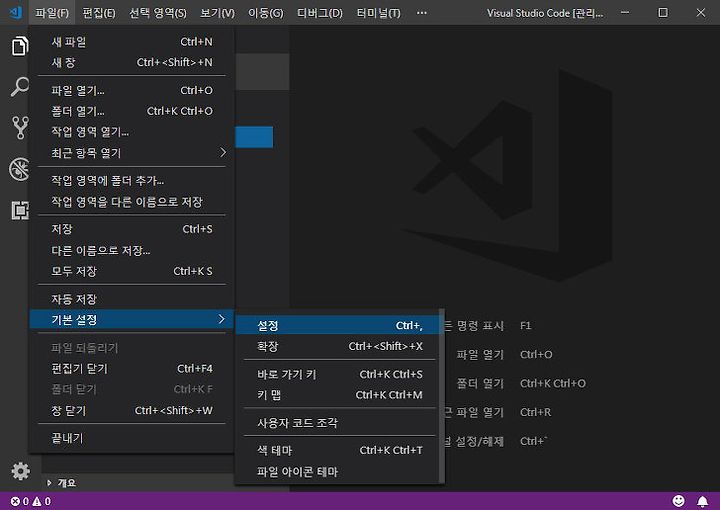The height and width of the screenshot is (510, 720).
Task: Click 저장 in the file menu
Action: click(x=132, y=229)
